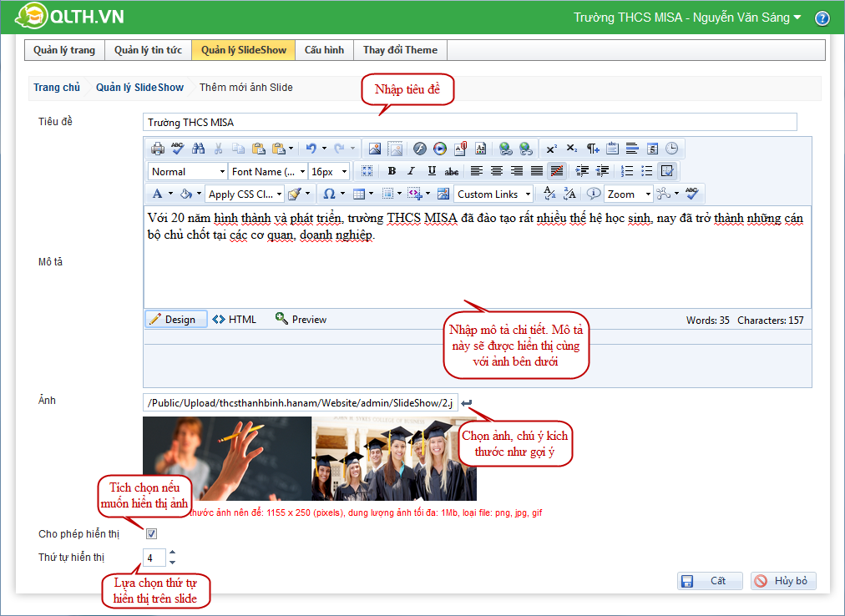The width and height of the screenshot is (845, 616).
Task: Click the Hủy bỏ cancel button
Action: point(783,581)
